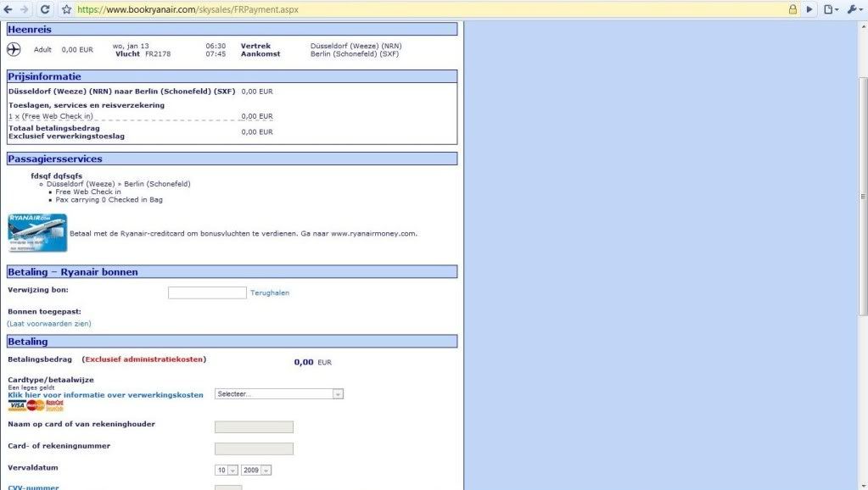Screen dimensions: 868x490
Task: Click Pax carrying 0 Checked in Bag
Action: coord(109,200)
